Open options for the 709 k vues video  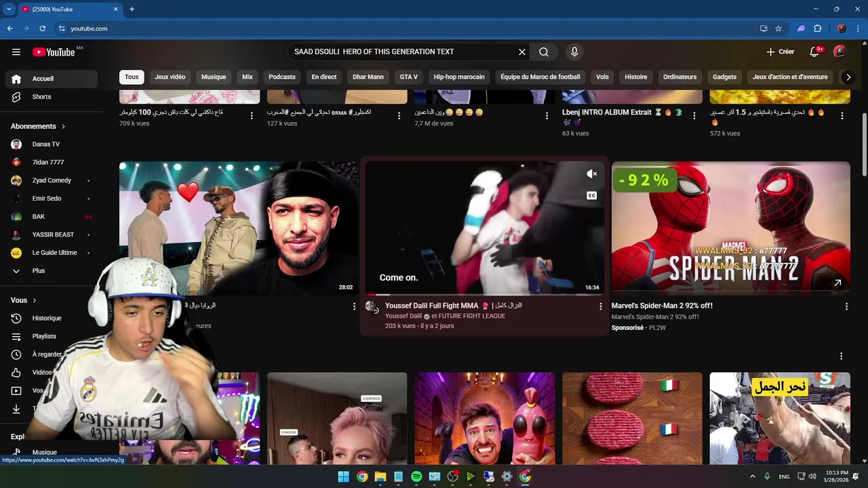pyautogui.click(x=252, y=116)
